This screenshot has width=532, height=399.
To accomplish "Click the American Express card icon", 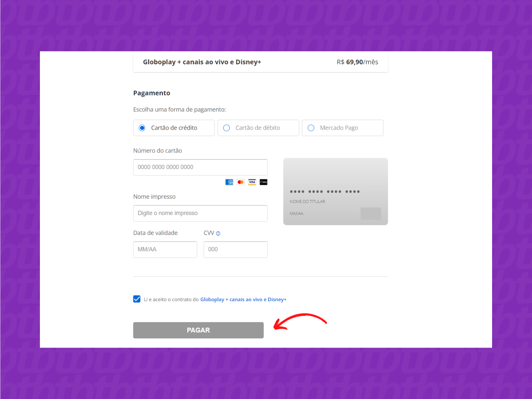I will (229, 182).
